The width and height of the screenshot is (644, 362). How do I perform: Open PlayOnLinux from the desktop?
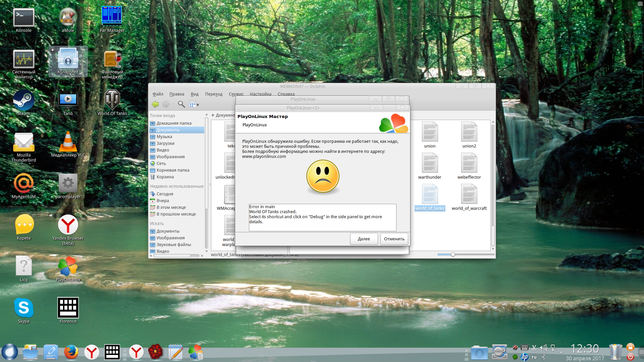pyautogui.click(x=68, y=267)
